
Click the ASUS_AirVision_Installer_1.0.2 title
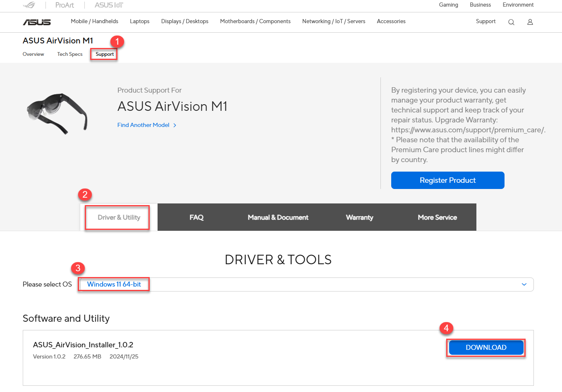click(83, 345)
